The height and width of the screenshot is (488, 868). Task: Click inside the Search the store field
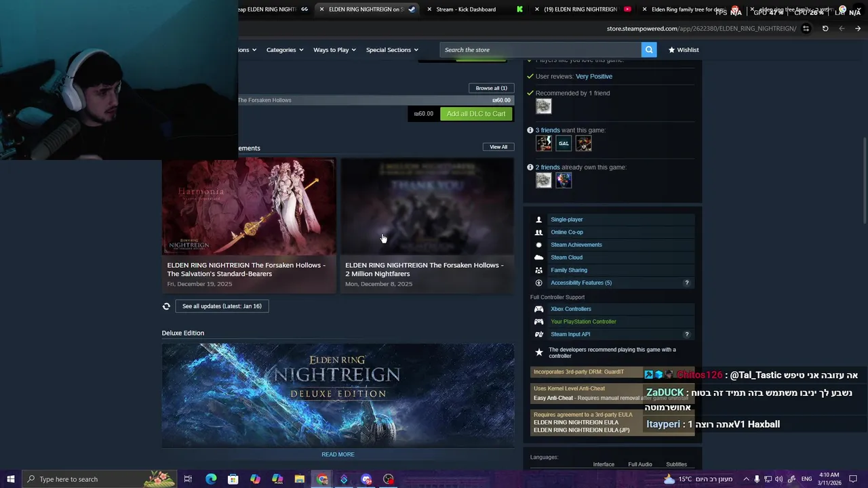(x=540, y=49)
